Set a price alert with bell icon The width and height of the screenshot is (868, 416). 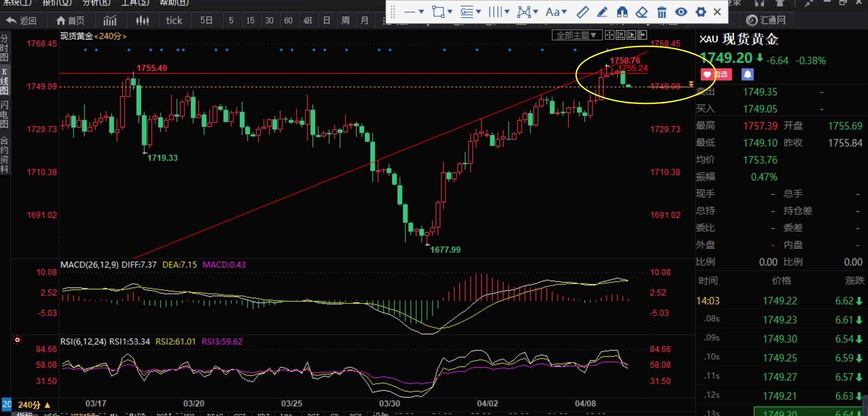[x=747, y=74]
